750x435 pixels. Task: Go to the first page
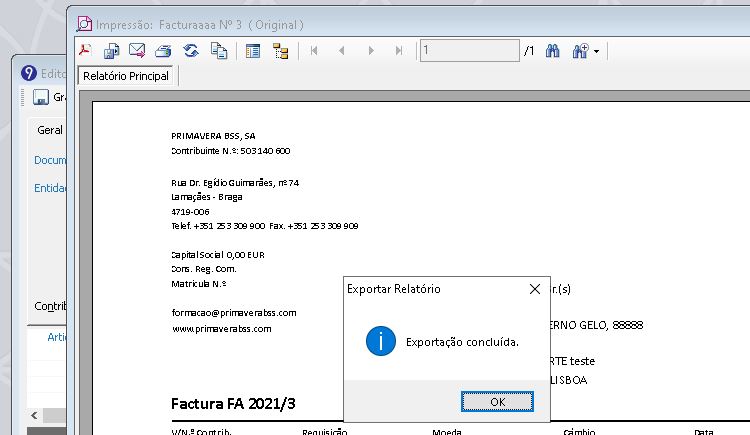click(x=314, y=50)
